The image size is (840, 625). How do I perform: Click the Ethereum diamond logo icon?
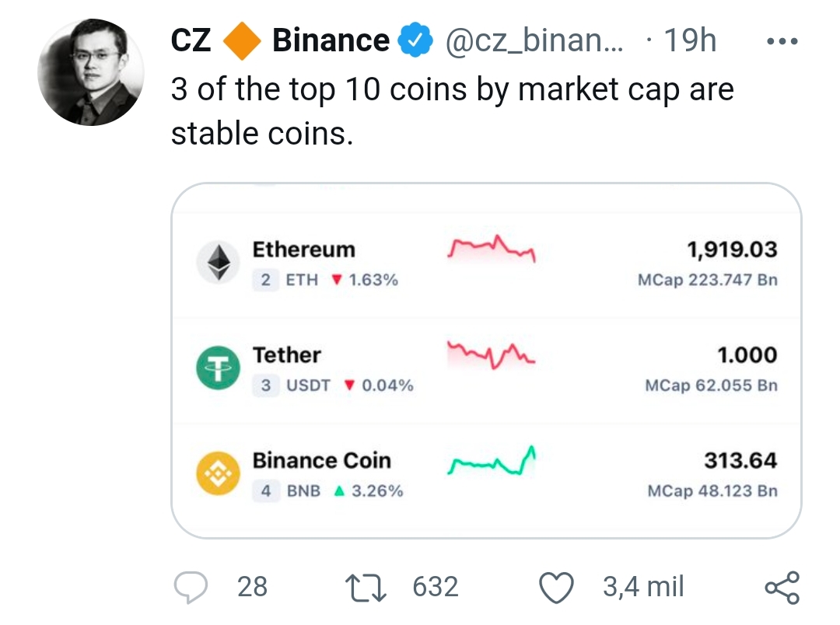point(218,263)
